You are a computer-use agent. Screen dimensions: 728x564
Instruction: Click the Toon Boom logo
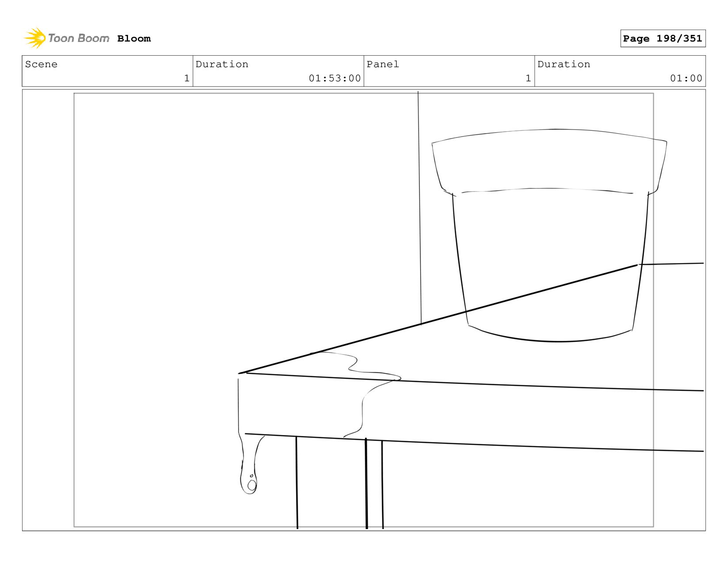pyautogui.click(x=66, y=38)
